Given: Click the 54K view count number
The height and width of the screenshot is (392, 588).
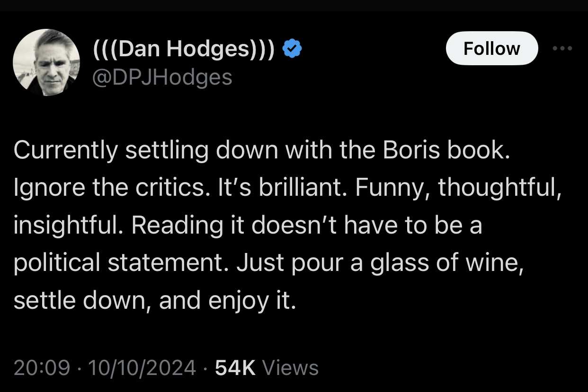Looking at the screenshot, I should coord(235,367).
